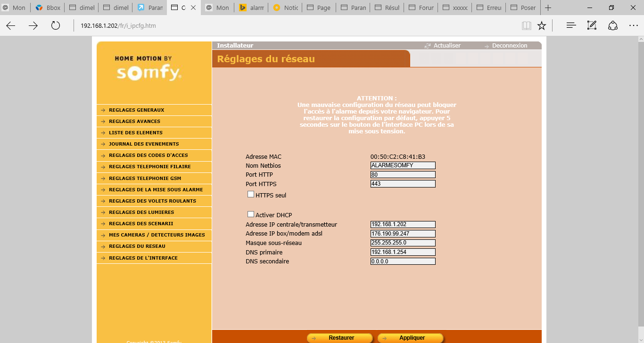Go back to the previous page
644x343 pixels.
click(11, 25)
